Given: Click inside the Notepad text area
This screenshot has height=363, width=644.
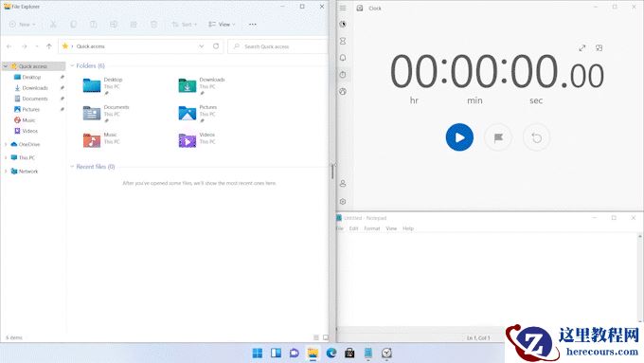Looking at the screenshot, I should click(x=487, y=279).
